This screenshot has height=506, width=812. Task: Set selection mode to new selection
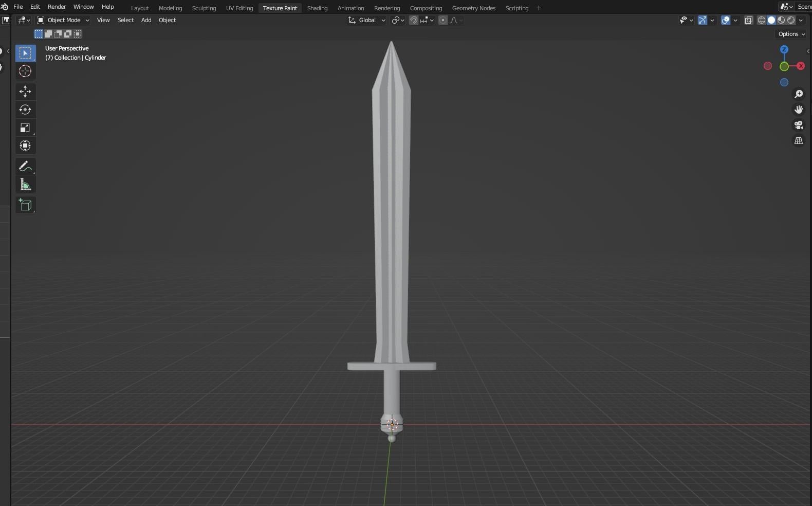pyautogui.click(x=39, y=34)
